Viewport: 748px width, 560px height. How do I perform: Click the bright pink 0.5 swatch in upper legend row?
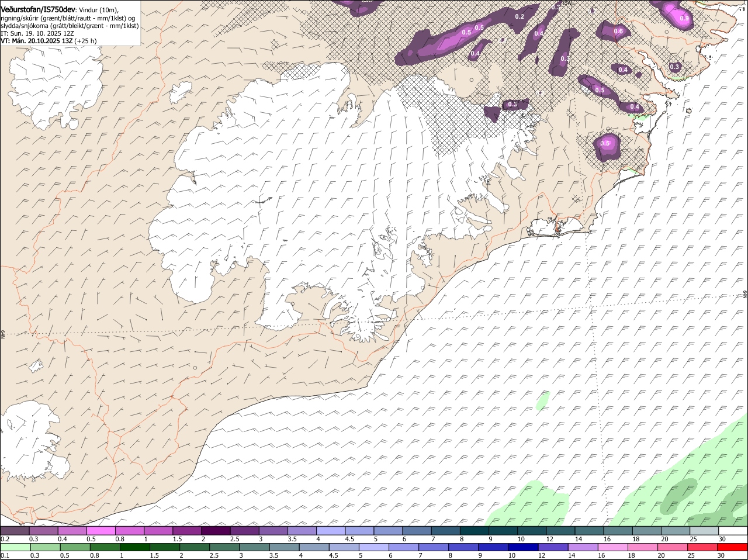tap(101, 531)
